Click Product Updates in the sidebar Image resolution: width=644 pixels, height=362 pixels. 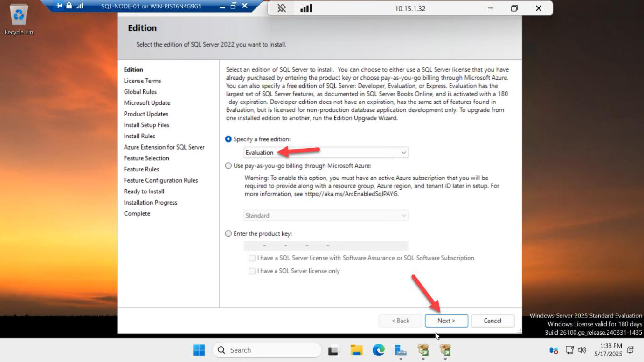146,114
